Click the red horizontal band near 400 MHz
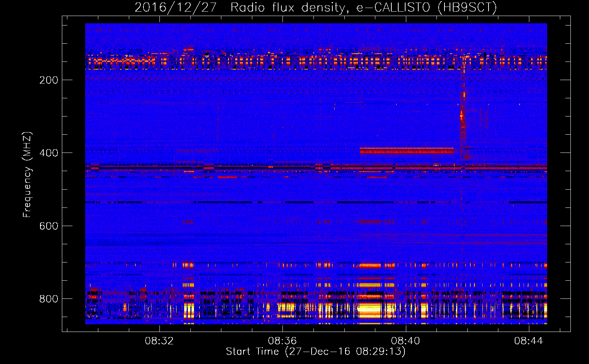 tap(406, 150)
